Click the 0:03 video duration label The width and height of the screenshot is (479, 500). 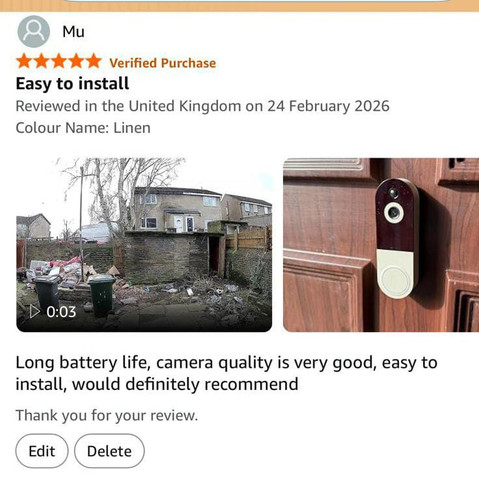coord(61,312)
